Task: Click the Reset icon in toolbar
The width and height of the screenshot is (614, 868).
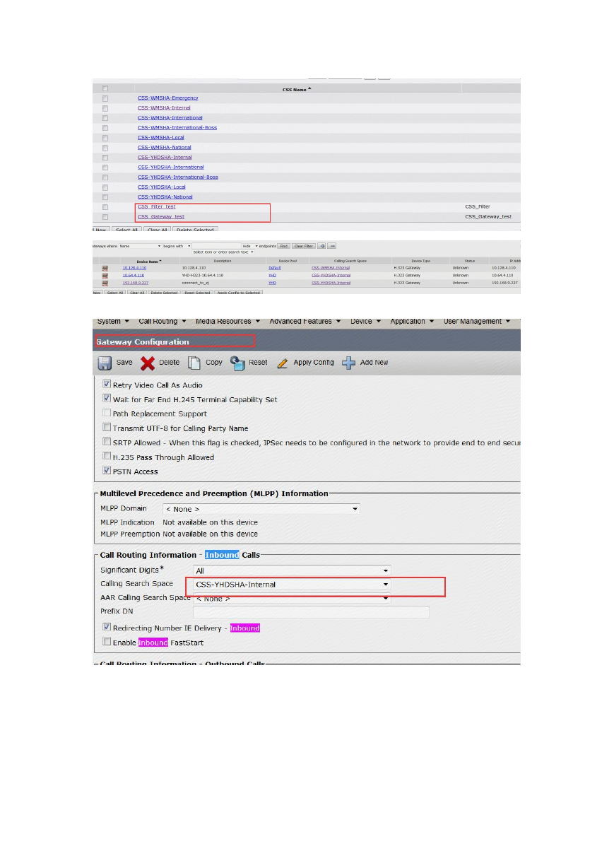Action: point(237,363)
